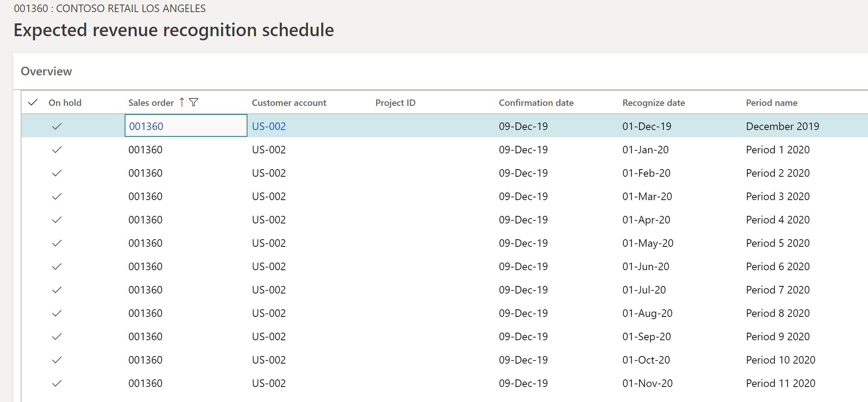Open sales order 001360 link in selected row
The width and height of the screenshot is (868, 402).
point(146,126)
